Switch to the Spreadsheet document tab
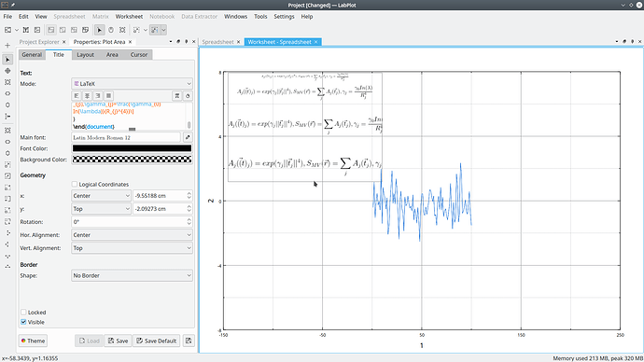This screenshot has height=362, width=644. (217, 42)
